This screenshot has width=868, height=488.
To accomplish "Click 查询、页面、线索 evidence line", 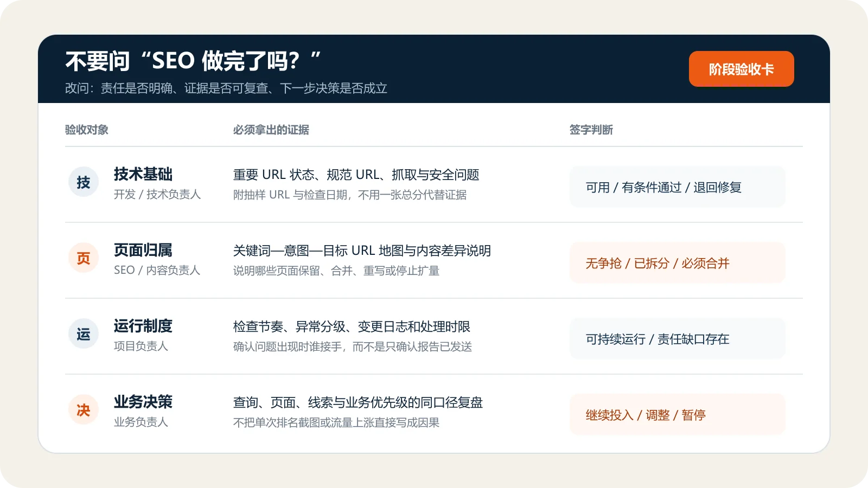I will coord(358,402).
